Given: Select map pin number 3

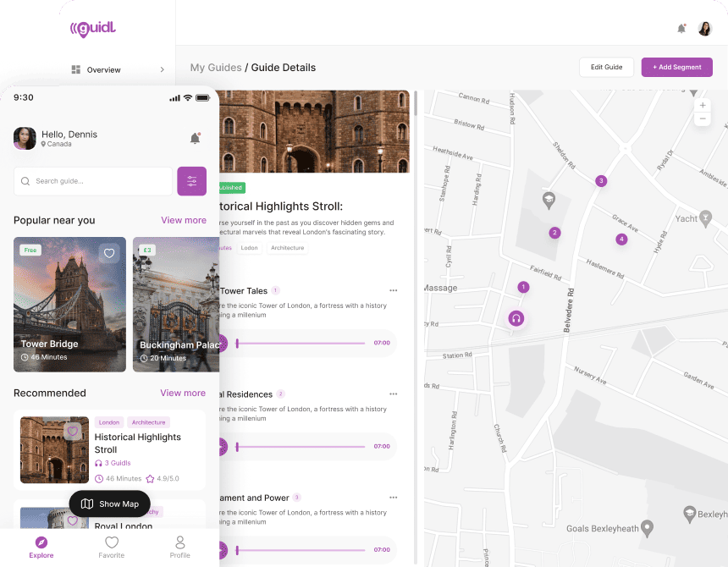Looking at the screenshot, I should click(601, 181).
